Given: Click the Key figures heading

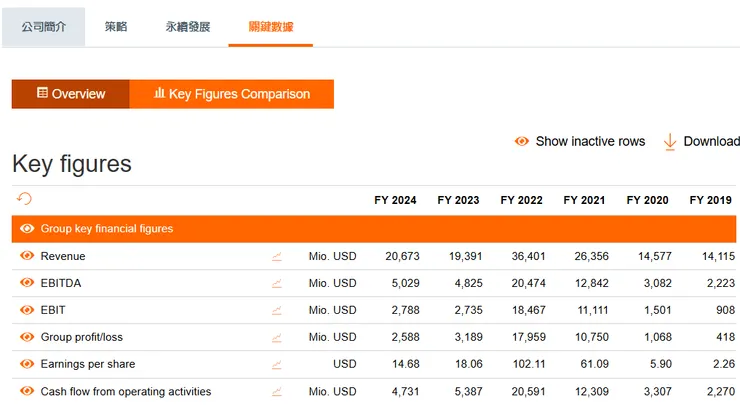Looking at the screenshot, I should (72, 164).
